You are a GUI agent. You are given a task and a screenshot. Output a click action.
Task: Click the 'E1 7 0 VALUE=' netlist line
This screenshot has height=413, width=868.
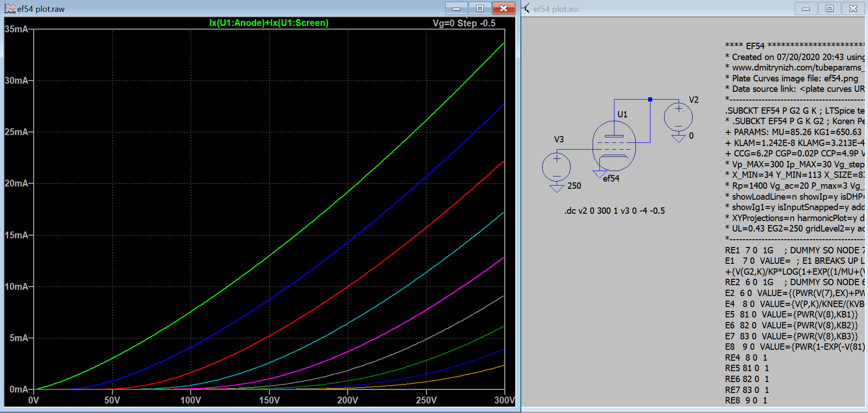795,261
